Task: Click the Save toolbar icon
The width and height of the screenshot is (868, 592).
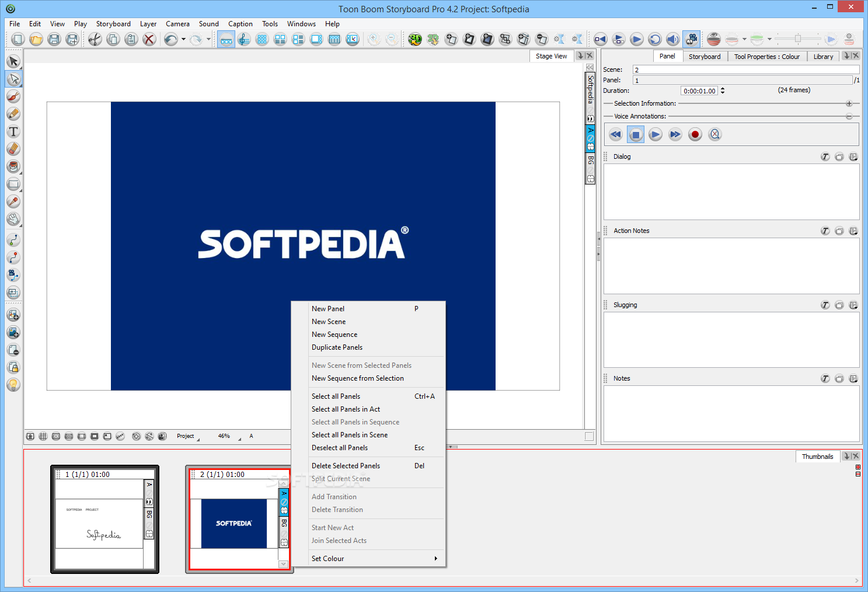Action: pos(54,39)
